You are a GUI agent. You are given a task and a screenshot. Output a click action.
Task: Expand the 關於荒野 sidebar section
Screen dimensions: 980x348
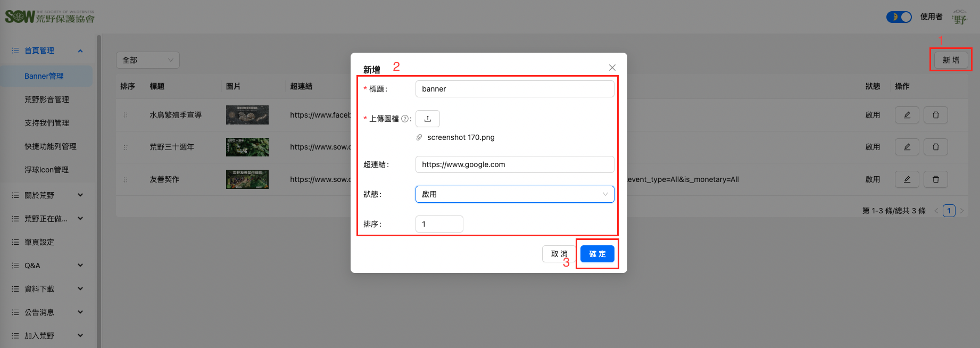click(47, 195)
